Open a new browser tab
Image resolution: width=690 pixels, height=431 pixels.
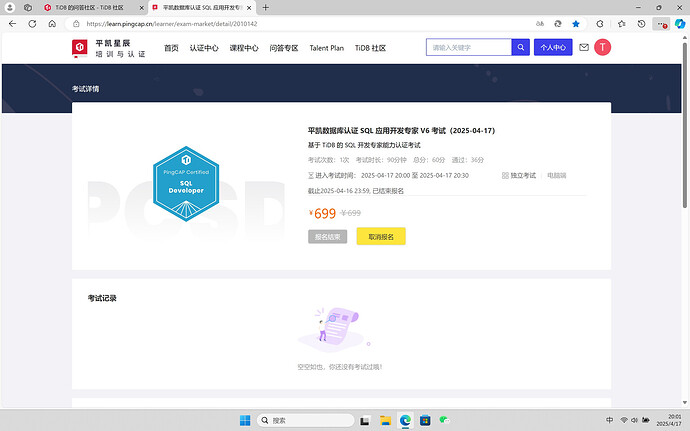point(265,7)
